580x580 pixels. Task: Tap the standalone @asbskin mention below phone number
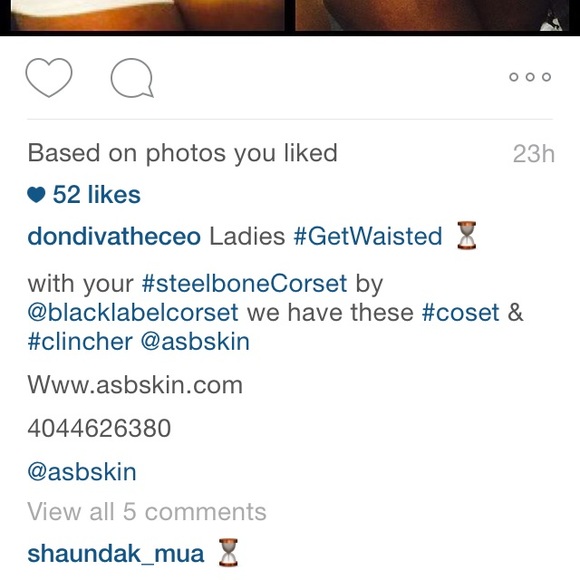point(82,472)
